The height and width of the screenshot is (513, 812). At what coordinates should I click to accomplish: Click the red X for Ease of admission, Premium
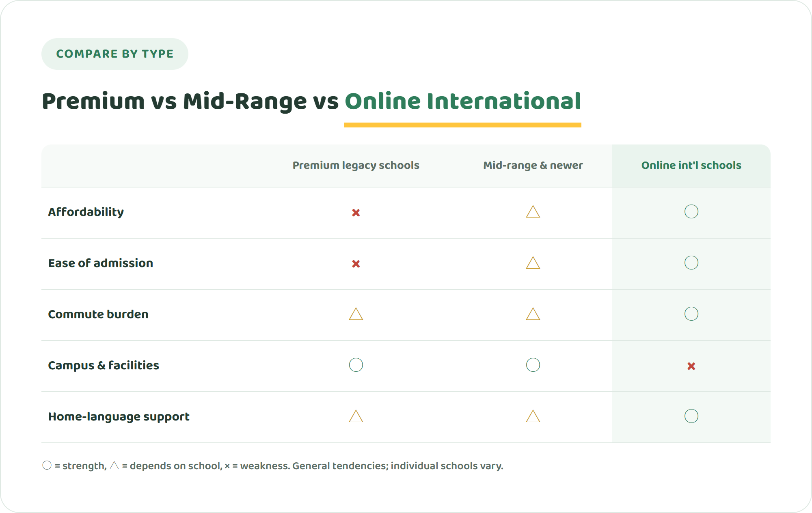pos(356,264)
